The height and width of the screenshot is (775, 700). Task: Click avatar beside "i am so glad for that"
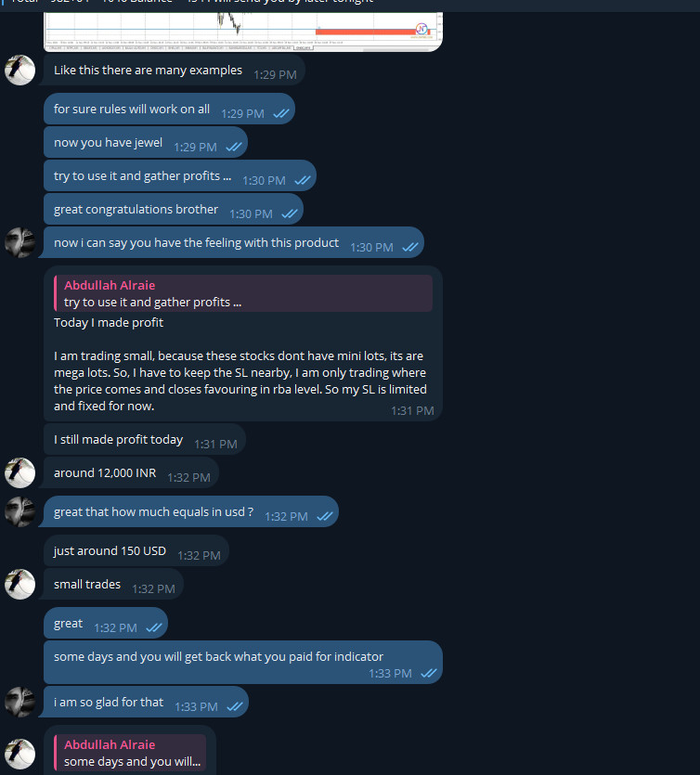click(19, 703)
